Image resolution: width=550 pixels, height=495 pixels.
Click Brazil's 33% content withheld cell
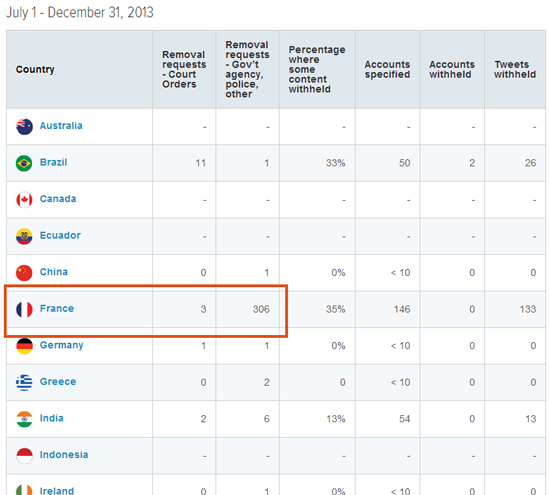[x=317, y=163]
